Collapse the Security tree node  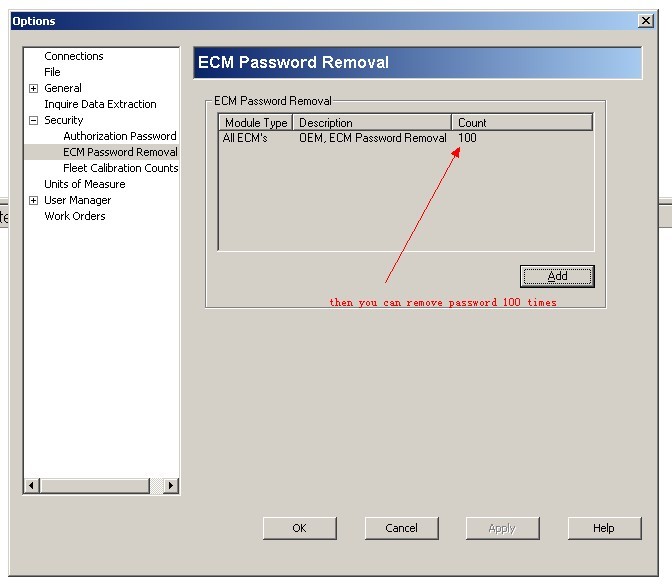(34, 120)
